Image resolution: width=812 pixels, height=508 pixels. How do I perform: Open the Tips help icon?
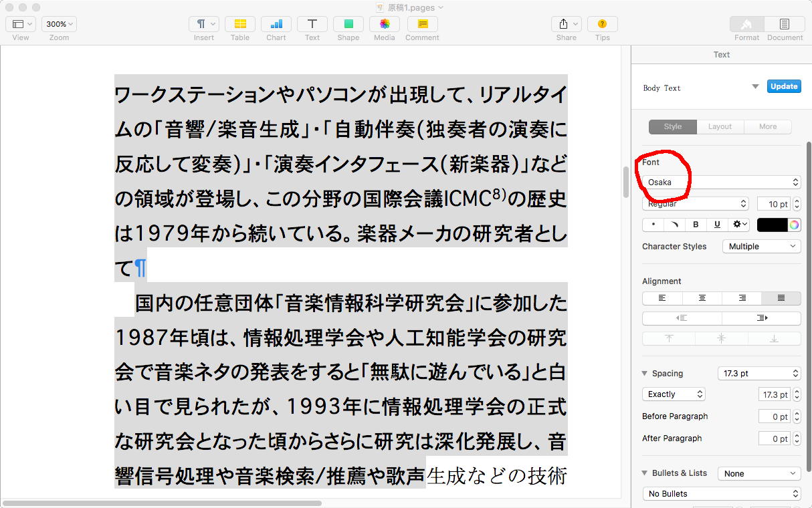(602, 24)
